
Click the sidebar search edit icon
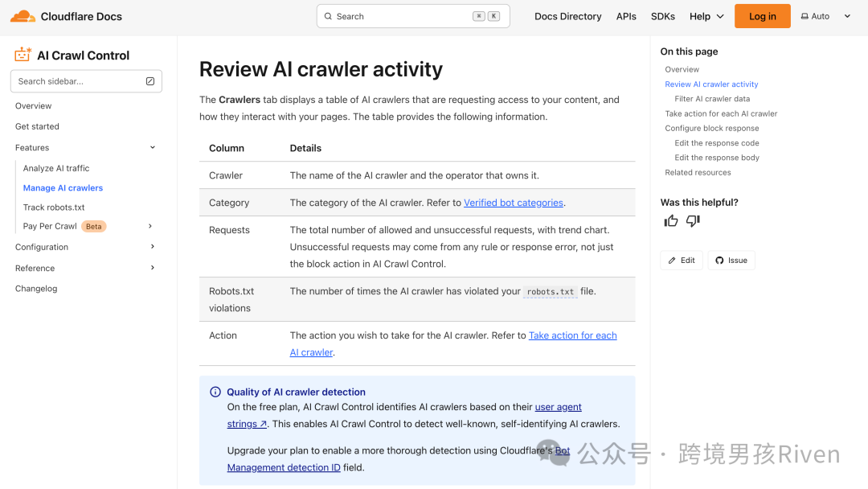[150, 81]
